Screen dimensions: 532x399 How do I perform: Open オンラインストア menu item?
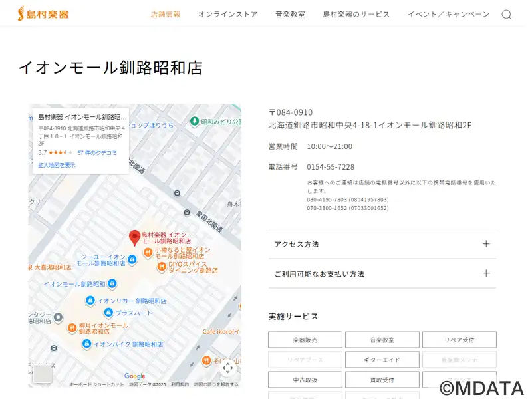coord(228,14)
